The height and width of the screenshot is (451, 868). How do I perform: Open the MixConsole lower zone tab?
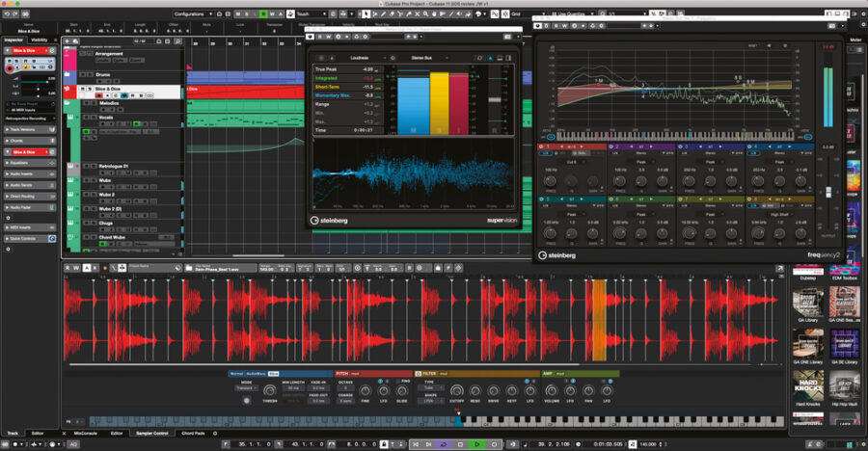point(85,434)
